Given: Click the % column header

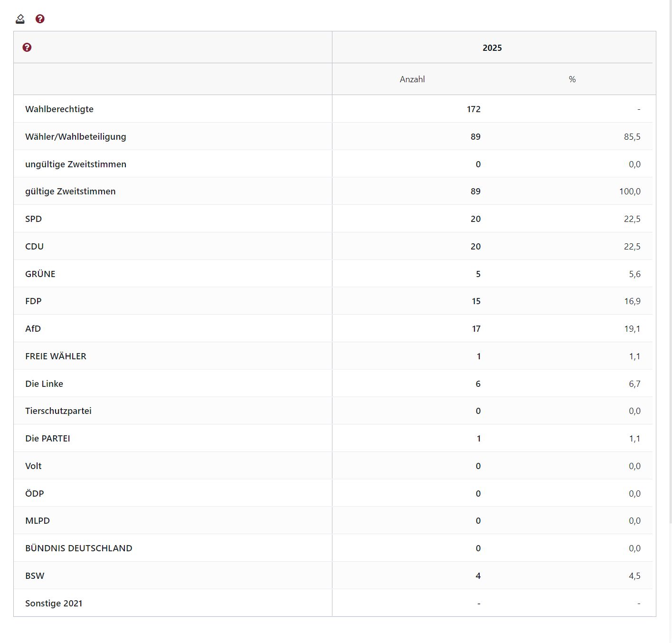Looking at the screenshot, I should (x=572, y=79).
